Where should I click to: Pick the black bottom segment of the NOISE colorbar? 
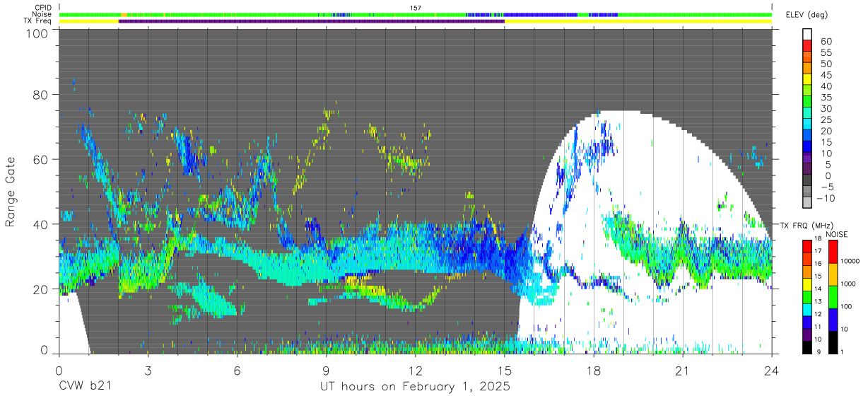[x=833, y=342]
